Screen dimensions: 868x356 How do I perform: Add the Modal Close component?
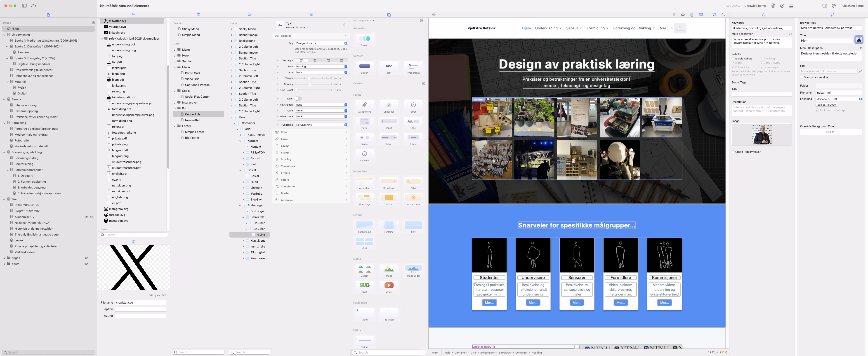click(x=413, y=199)
